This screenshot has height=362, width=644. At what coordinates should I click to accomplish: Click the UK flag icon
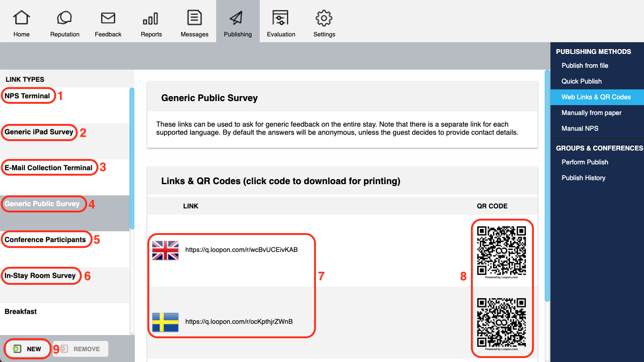click(165, 250)
